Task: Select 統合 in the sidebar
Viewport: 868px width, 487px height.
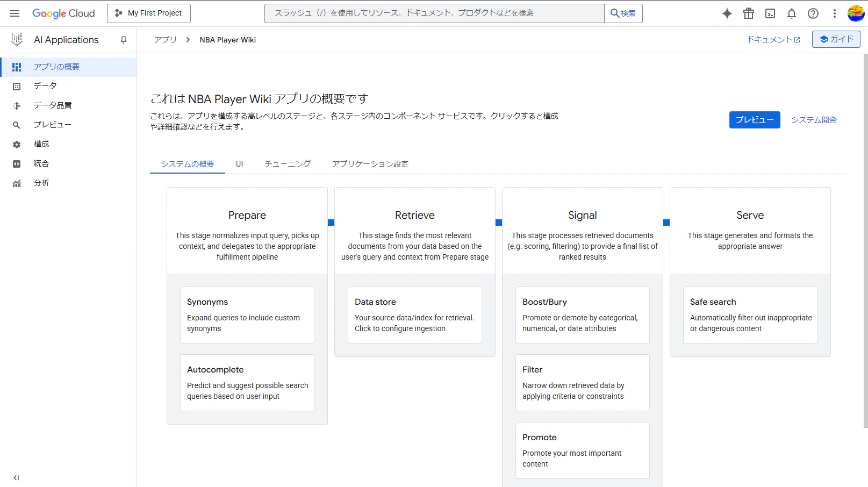Action: [x=68, y=163]
